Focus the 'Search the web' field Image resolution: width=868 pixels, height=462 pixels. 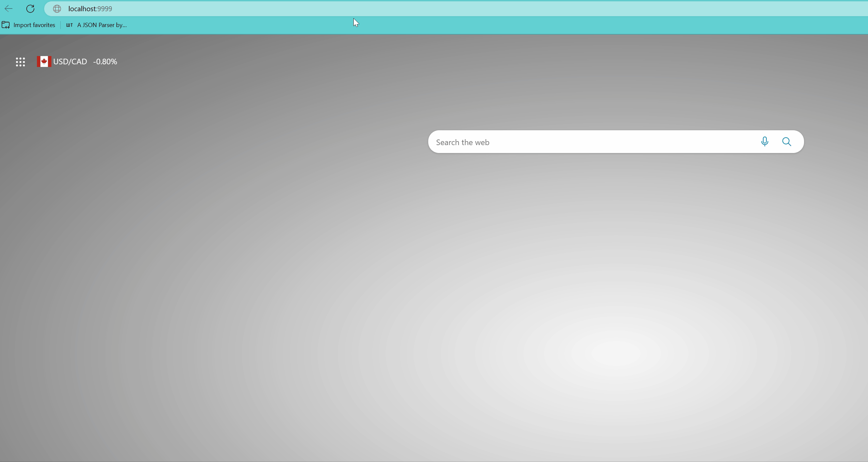462,142
